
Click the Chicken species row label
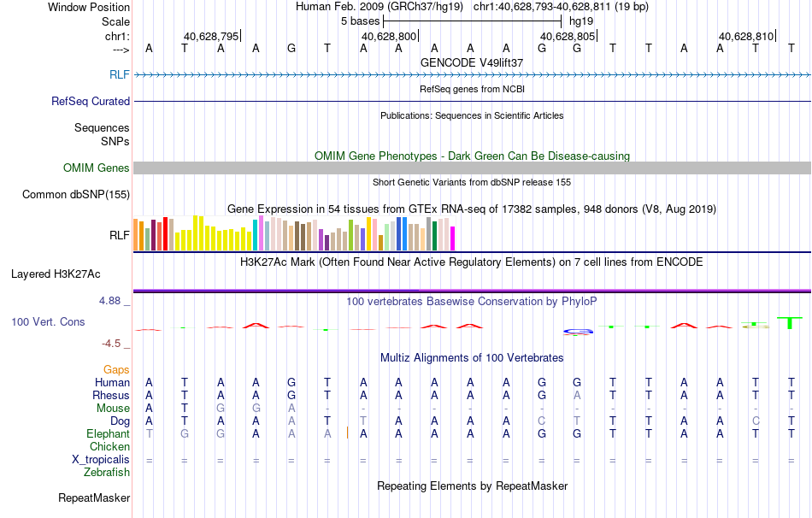109,446
